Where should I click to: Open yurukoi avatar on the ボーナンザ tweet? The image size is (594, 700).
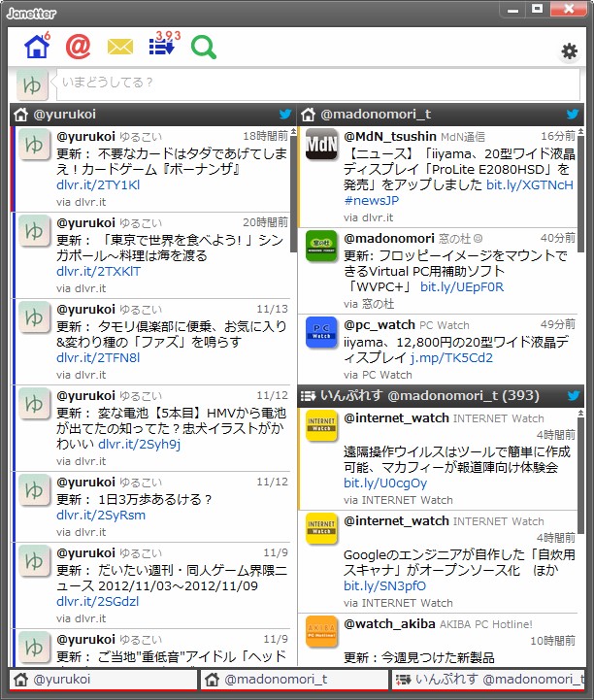coord(34,144)
